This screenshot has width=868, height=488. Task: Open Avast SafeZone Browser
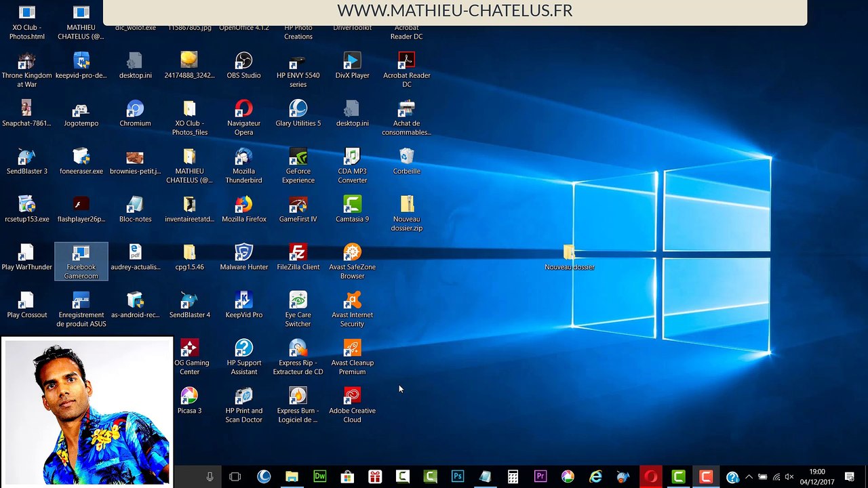pos(352,262)
